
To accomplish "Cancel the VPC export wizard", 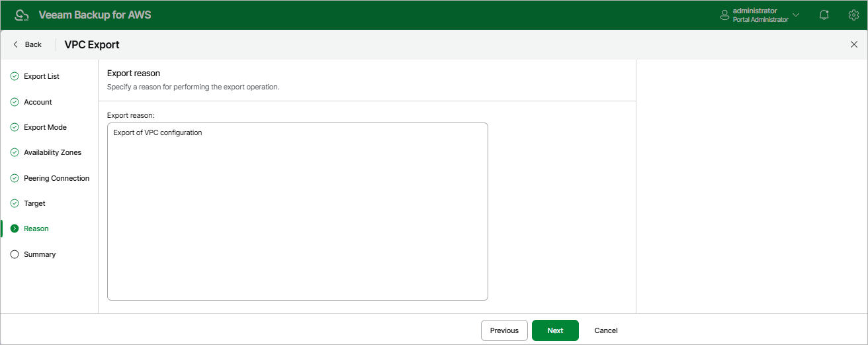I will pyautogui.click(x=606, y=330).
